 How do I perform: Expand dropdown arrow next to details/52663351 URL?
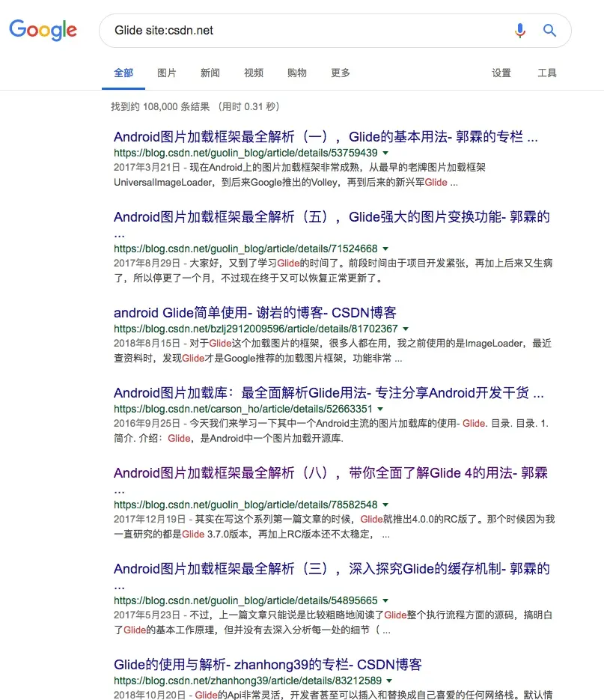click(x=380, y=410)
